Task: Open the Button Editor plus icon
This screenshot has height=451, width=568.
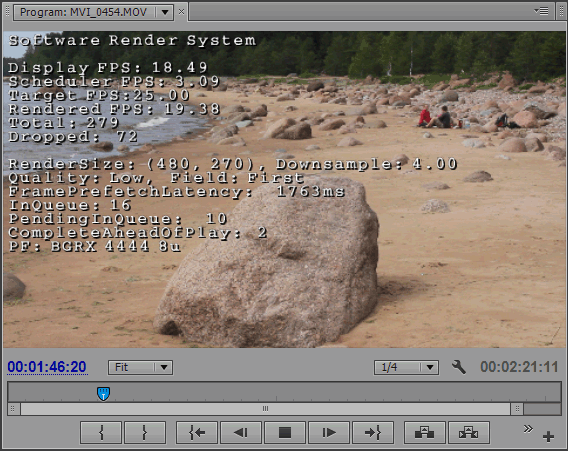Action: pyautogui.click(x=548, y=436)
